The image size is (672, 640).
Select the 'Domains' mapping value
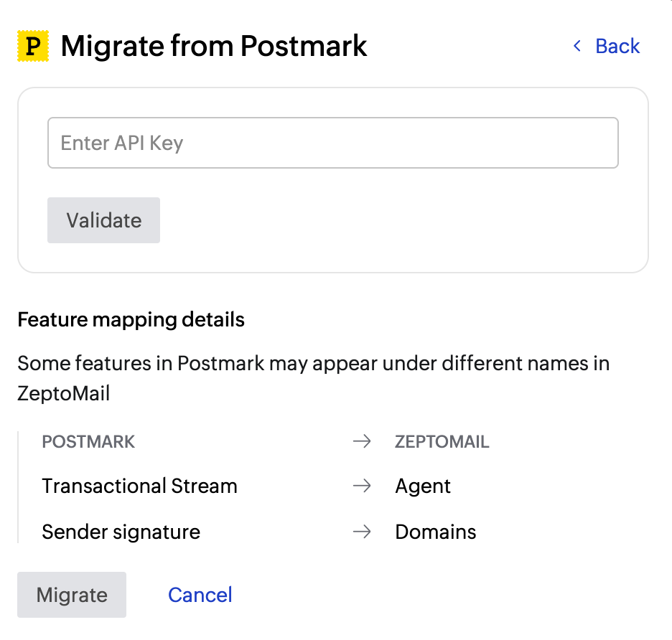point(435,532)
